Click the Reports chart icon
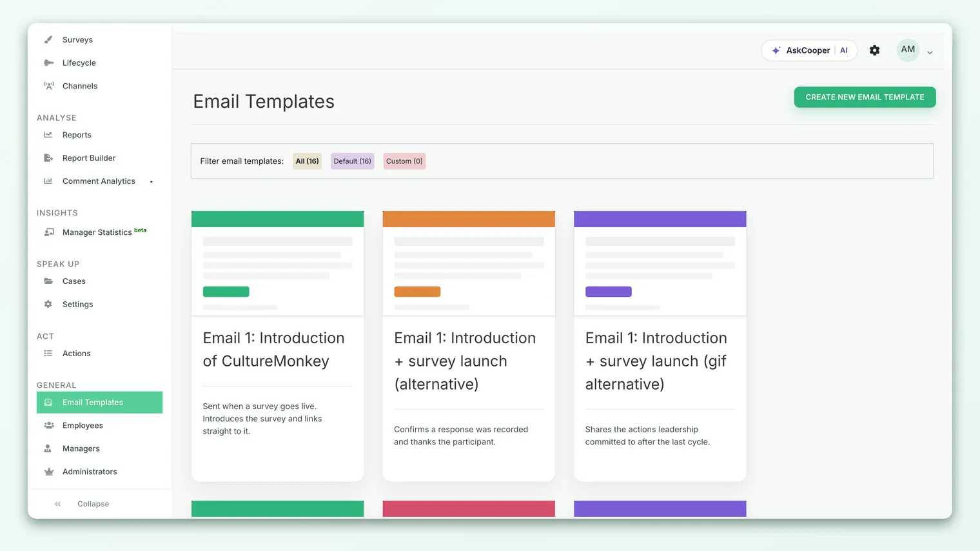 48,135
